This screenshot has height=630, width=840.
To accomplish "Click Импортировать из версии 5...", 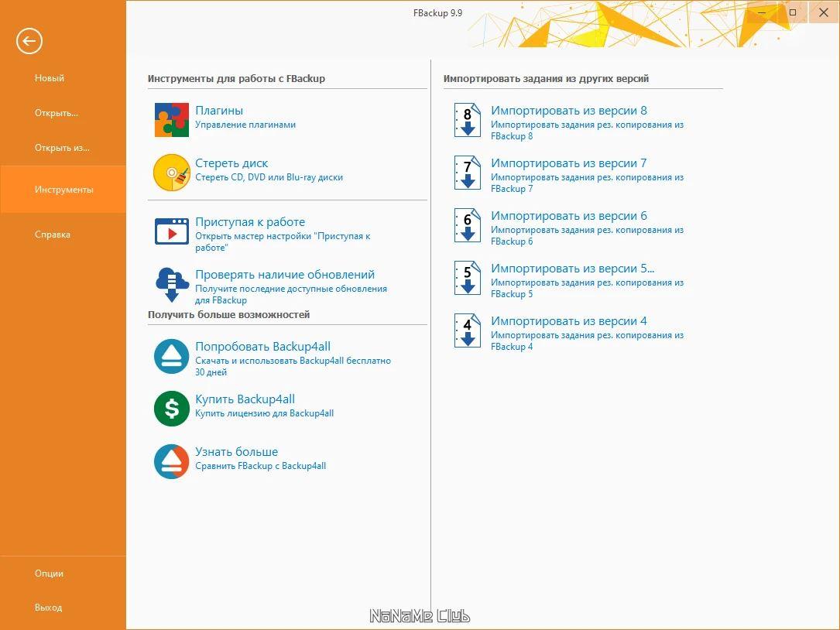I will coord(573,268).
